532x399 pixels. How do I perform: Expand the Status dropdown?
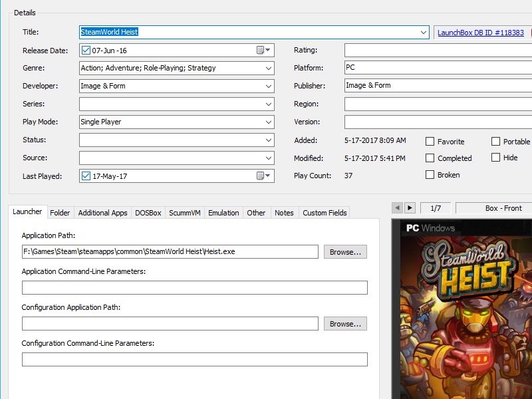269,140
